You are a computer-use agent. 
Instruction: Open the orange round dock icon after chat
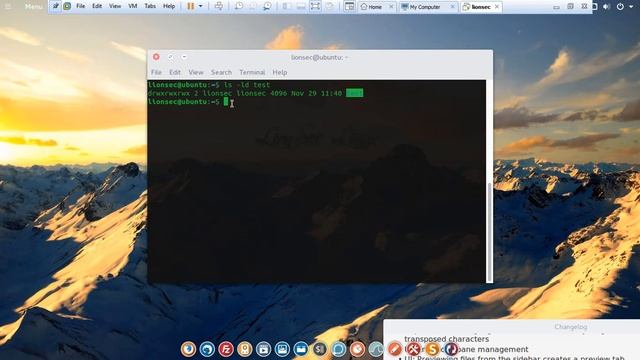coord(357,349)
